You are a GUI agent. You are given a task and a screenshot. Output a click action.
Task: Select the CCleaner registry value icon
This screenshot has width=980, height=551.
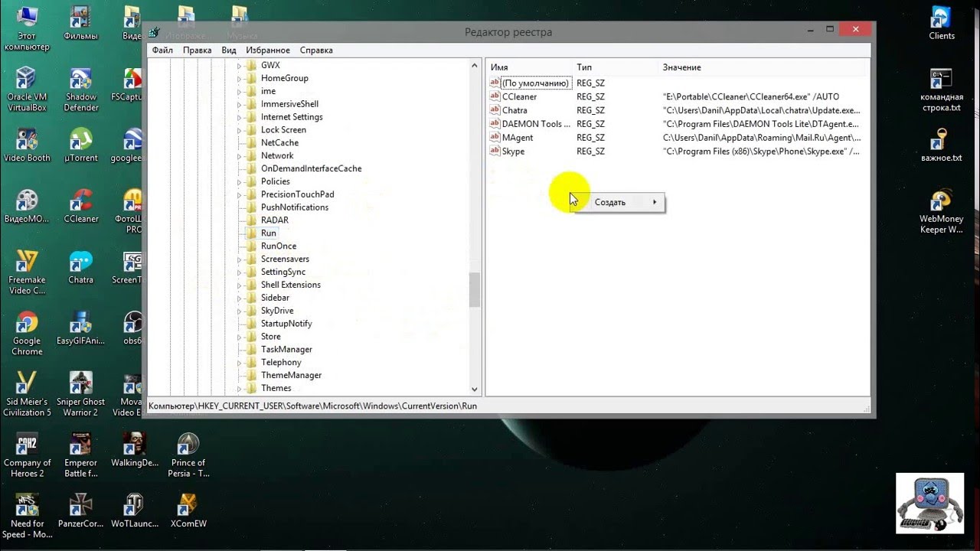pos(495,96)
